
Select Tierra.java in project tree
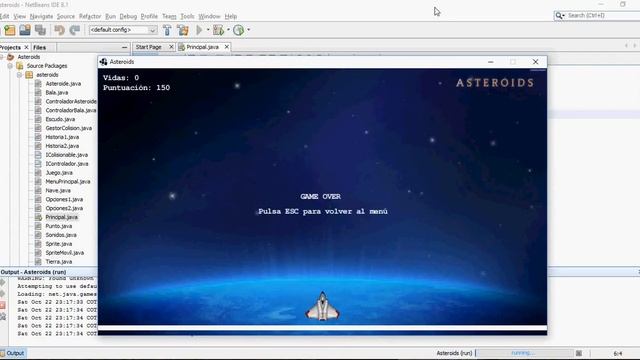coord(59,262)
